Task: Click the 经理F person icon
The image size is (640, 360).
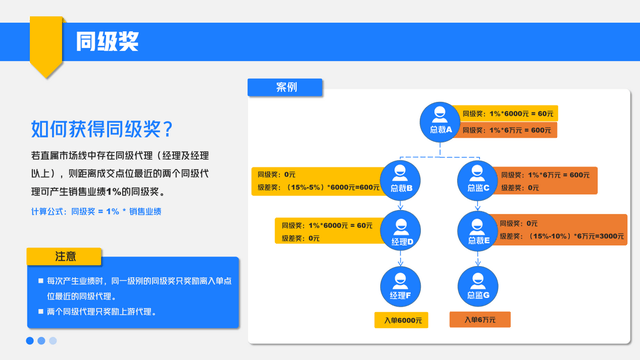Action: [400, 286]
